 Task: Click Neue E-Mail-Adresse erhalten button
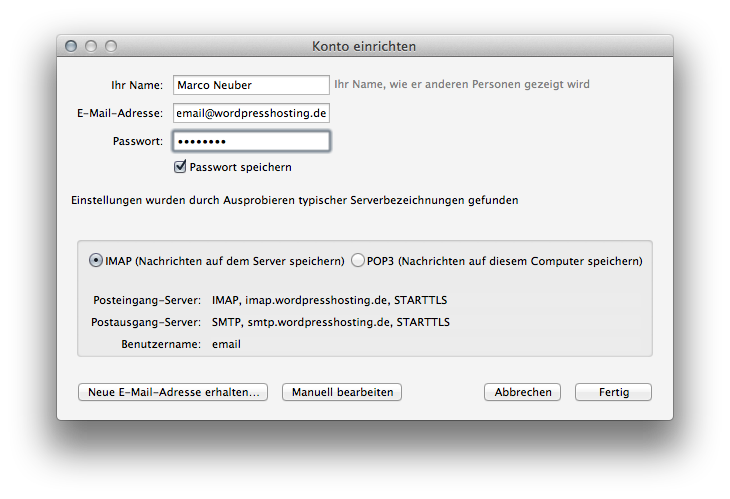point(173,393)
